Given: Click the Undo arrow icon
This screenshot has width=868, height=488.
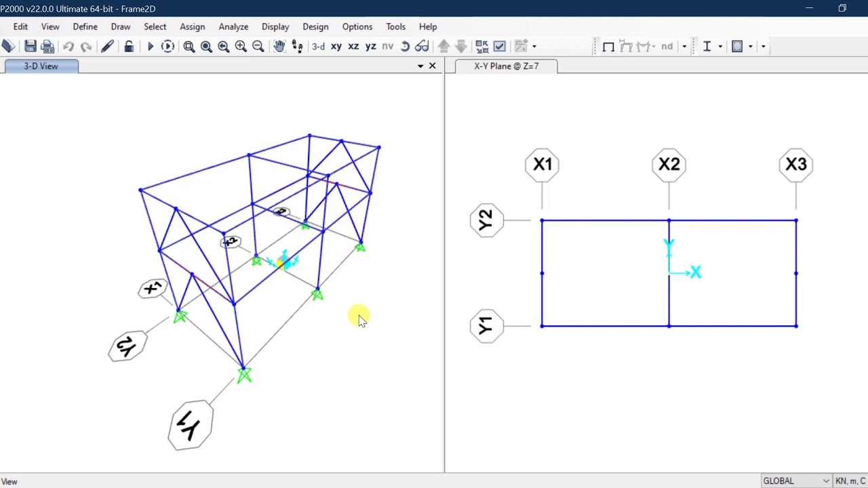Looking at the screenshot, I should point(68,46).
